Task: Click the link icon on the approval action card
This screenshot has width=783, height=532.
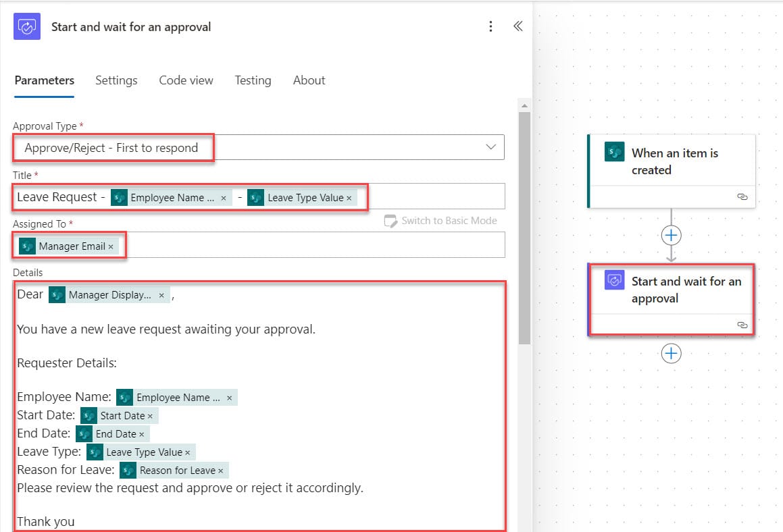Action: coord(742,325)
